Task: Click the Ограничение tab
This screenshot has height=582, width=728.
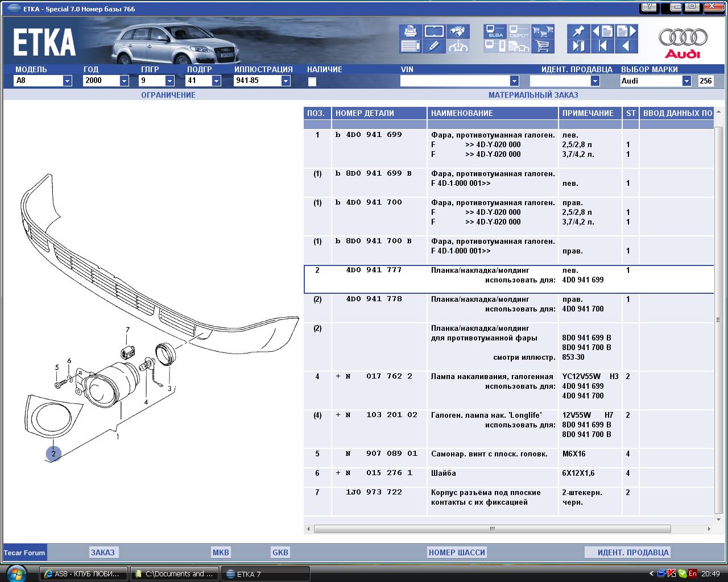Action: (x=168, y=95)
